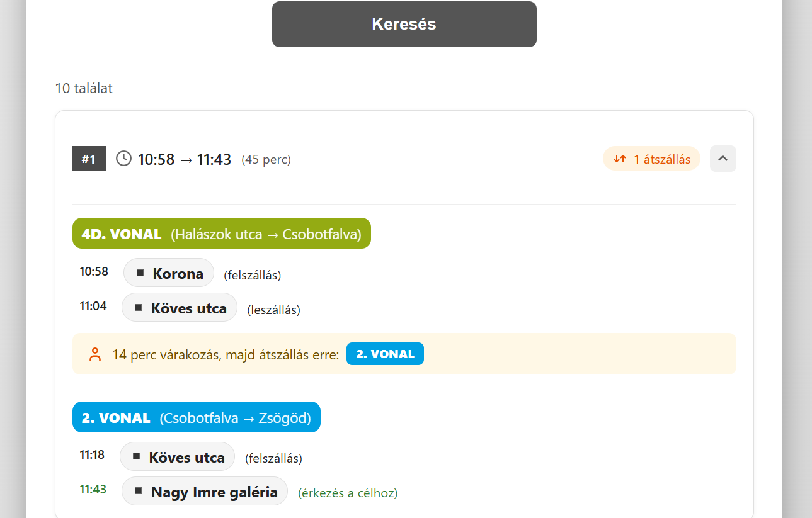The height and width of the screenshot is (518, 812).
Task: Collapse the first itinerary with the chevron
Action: pyautogui.click(x=723, y=159)
